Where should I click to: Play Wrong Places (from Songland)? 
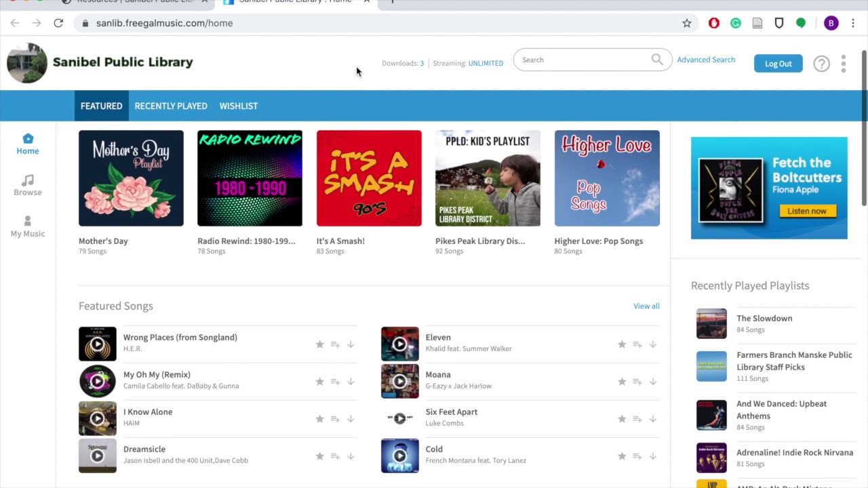[98, 344]
